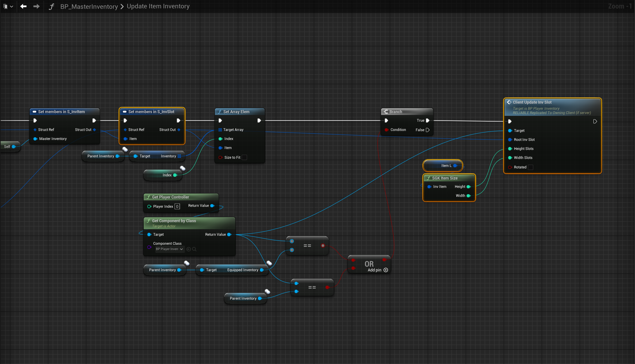Click the use-selected arrow icon beside Component Class
This screenshot has width=635, height=364.
coord(189,249)
